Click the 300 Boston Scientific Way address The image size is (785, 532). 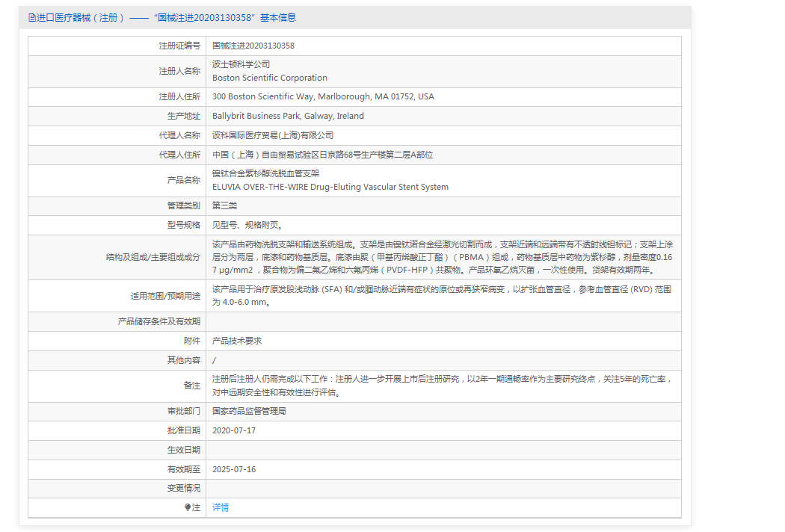pyautogui.click(x=324, y=97)
